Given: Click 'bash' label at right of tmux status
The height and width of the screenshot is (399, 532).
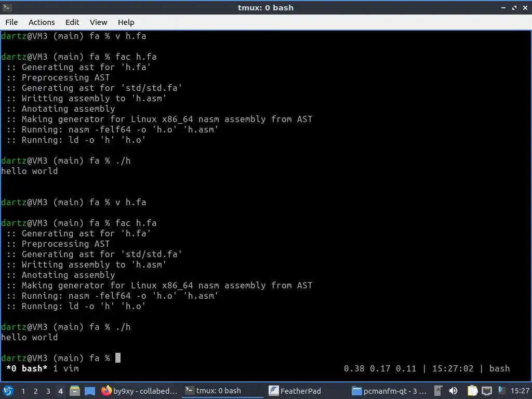Looking at the screenshot, I should coord(499,368).
